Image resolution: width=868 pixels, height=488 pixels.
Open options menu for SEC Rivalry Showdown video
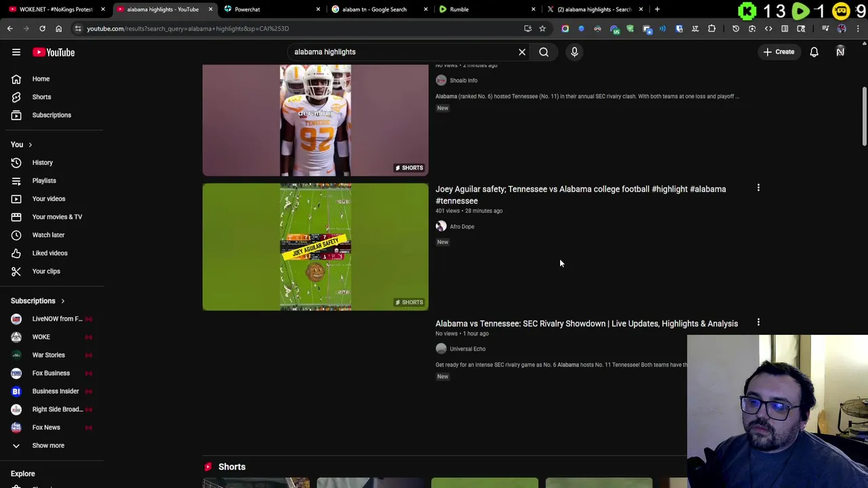point(758,323)
